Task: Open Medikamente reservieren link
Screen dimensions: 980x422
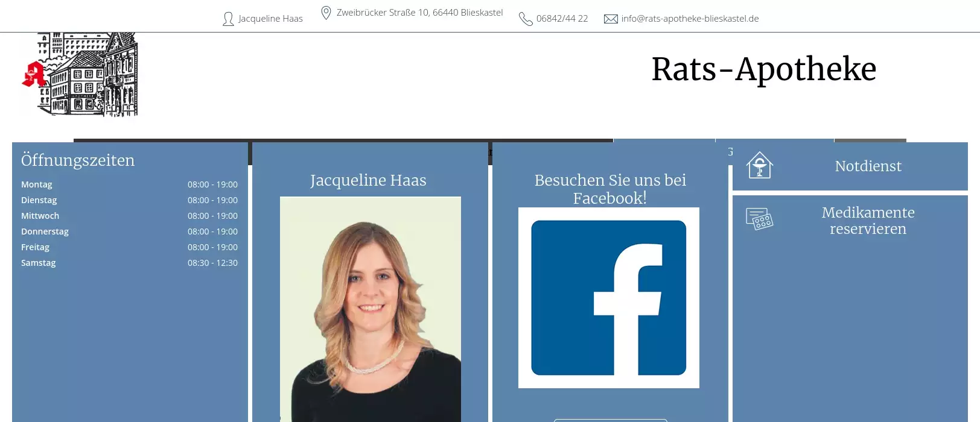Action: [868, 221]
